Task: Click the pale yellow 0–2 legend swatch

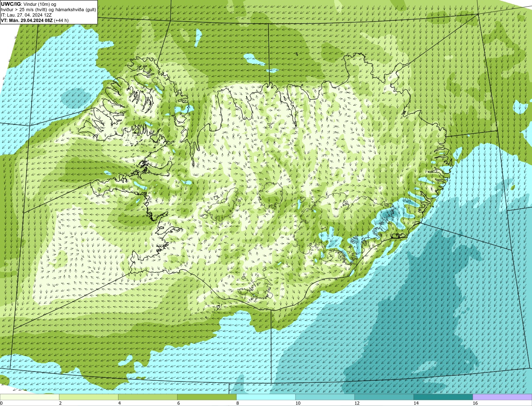Action: click(x=30, y=397)
